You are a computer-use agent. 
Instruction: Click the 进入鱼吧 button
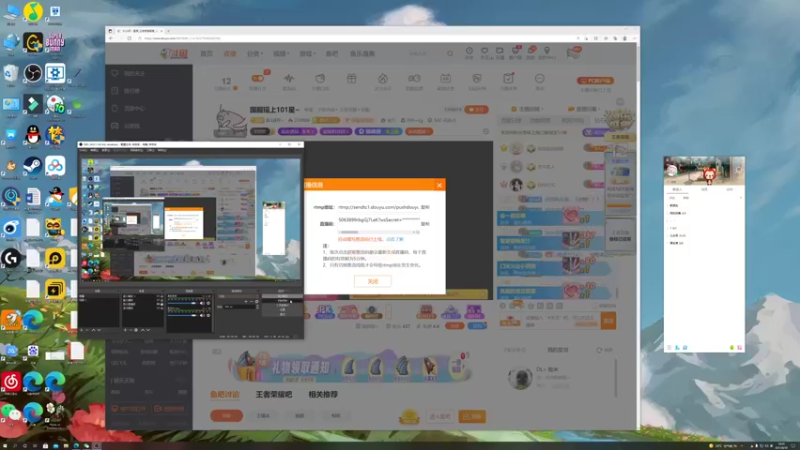(x=440, y=416)
